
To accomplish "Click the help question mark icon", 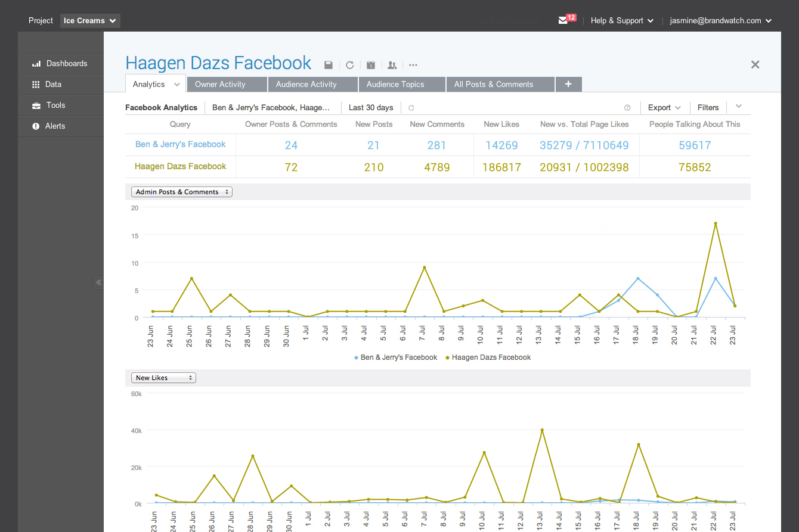I will pos(627,108).
